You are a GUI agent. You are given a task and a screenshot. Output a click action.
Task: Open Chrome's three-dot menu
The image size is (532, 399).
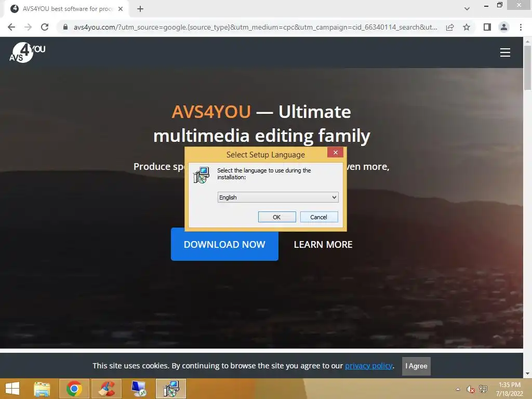(x=521, y=27)
